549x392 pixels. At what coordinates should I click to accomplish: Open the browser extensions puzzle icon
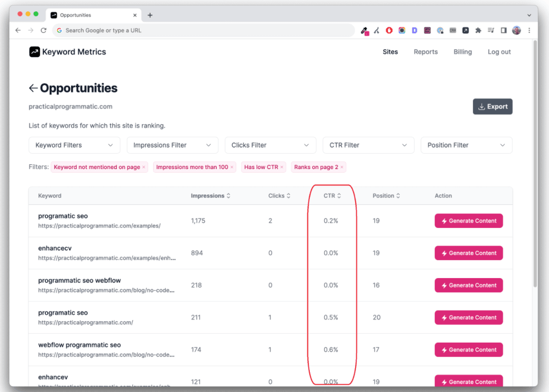click(478, 30)
